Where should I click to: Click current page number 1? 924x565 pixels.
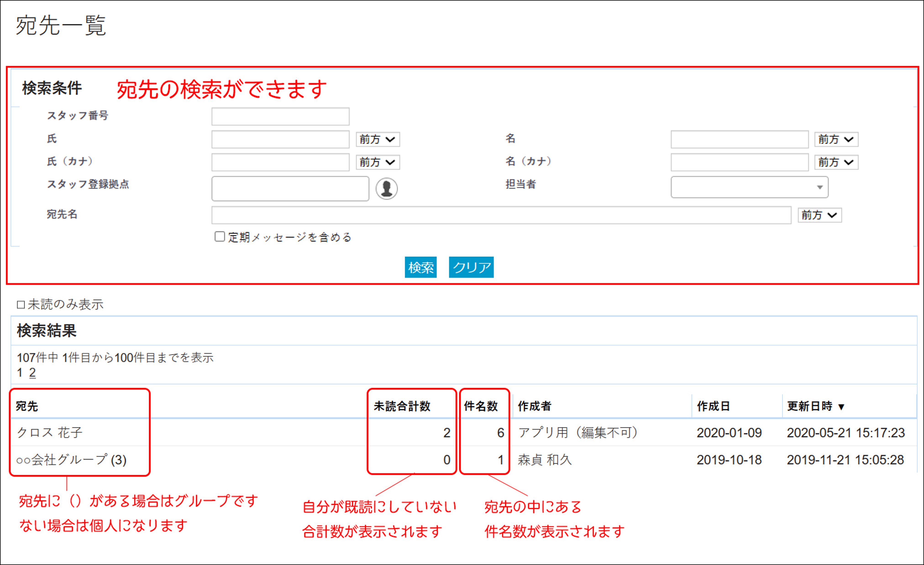(19, 373)
